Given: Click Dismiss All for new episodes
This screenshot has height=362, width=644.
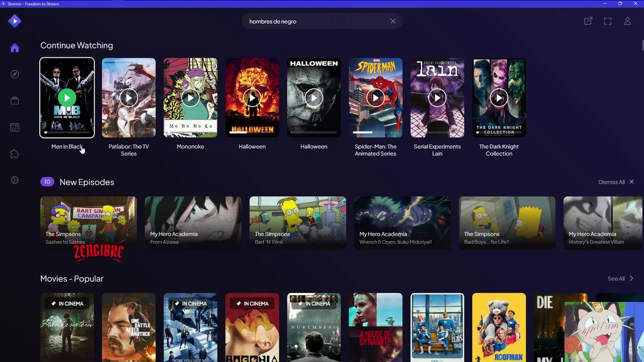Looking at the screenshot, I should pyautogui.click(x=611, y=182).
